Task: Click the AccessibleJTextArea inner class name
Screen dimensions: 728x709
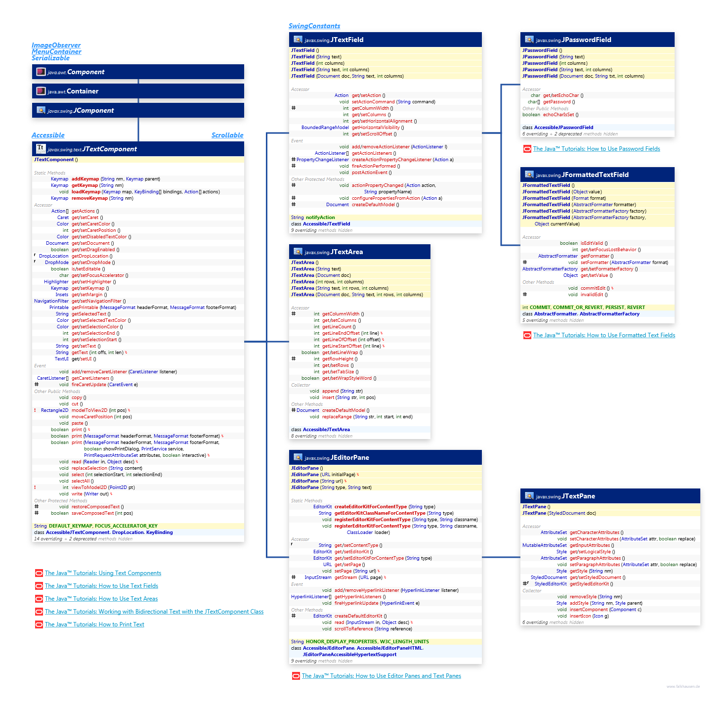Action: tap(326, 430)
